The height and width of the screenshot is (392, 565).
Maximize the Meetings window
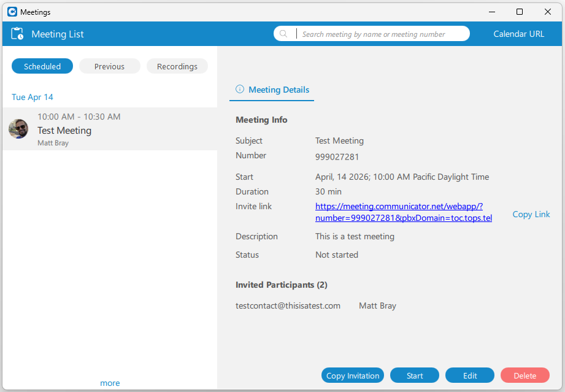pos(520,12)
